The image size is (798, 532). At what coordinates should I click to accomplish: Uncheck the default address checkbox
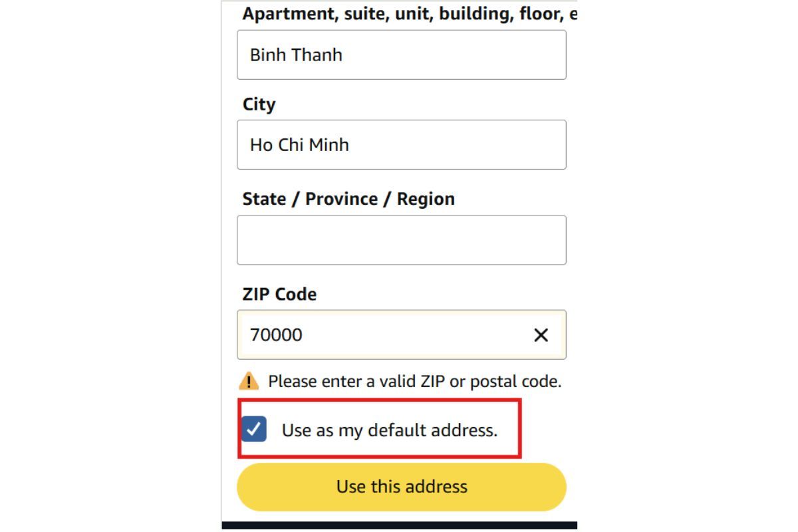pos(254,430)
